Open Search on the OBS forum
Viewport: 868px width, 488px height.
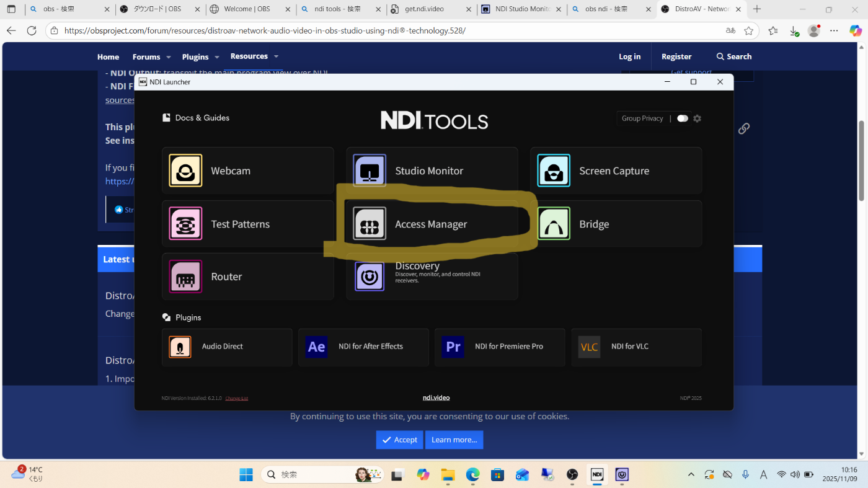(734, 56)
